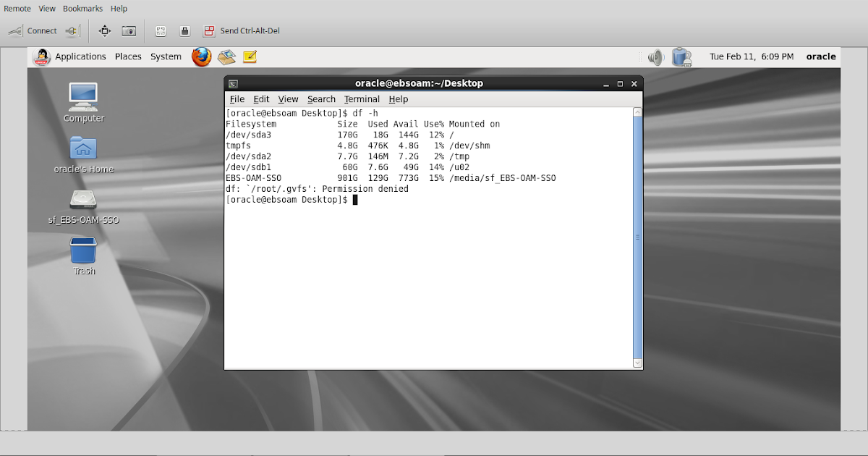Click the terminal vertical scrollbar handle

pyautogui.click(x=637, y=237)
